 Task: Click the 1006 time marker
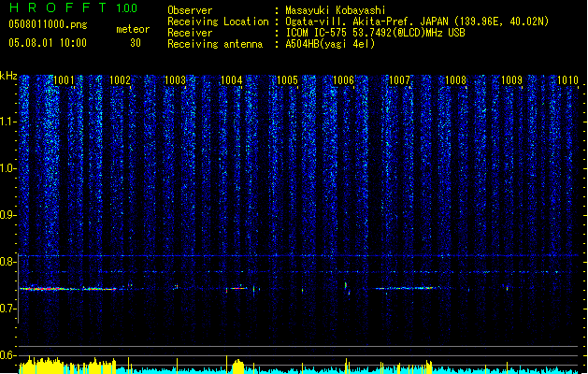tap(343, 80)
